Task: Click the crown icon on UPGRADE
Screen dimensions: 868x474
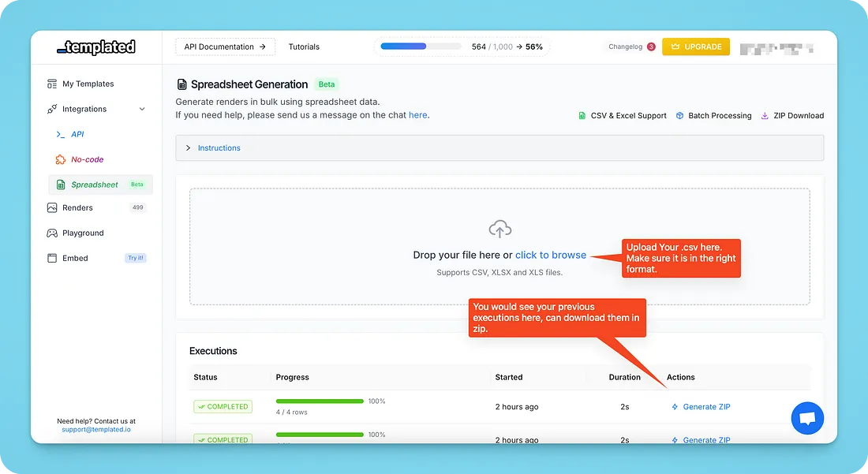Action: (x=675, y=47)
